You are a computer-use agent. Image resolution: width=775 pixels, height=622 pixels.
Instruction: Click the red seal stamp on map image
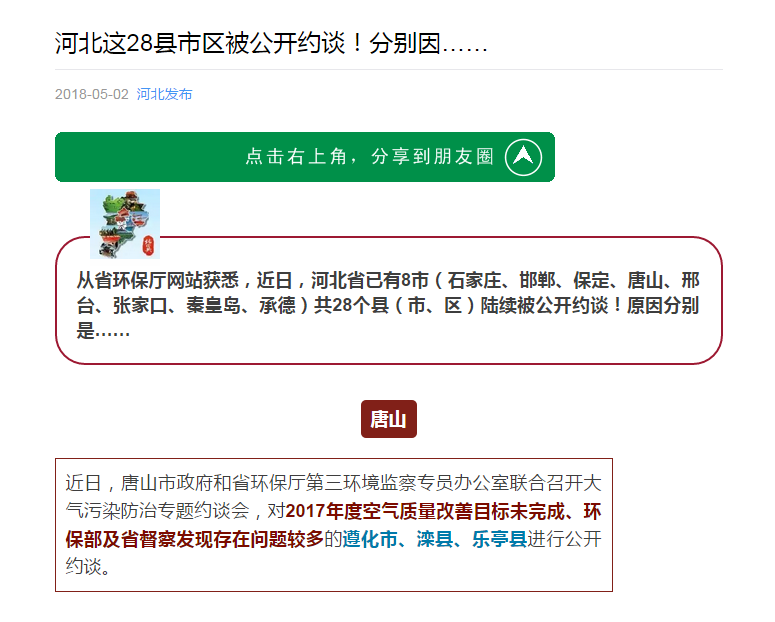coord(148,246)
